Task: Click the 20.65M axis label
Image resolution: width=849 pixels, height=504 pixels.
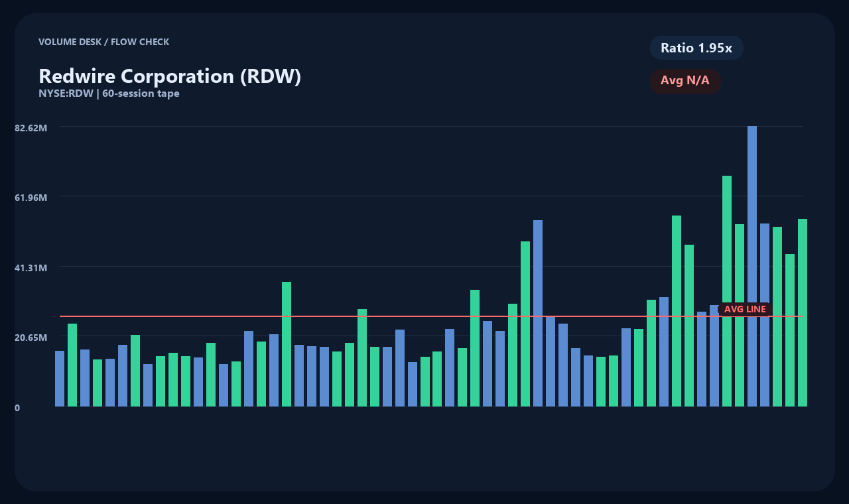Action: pyautogui.click(x=31, y=338)
